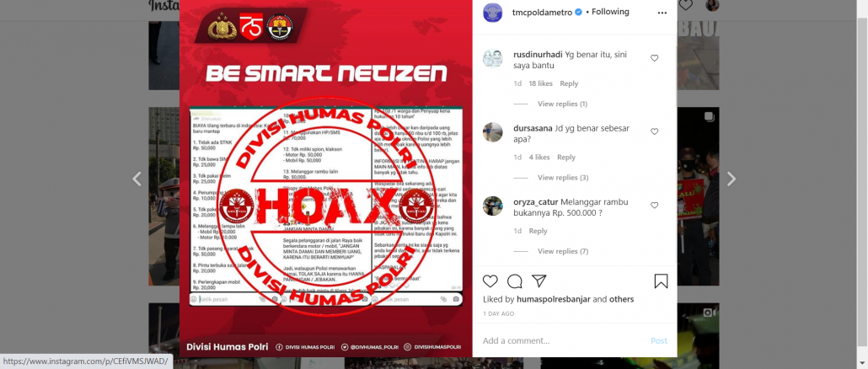This screenshot has width=868, height=369.
Task: Open the three-dot post options menu
Action: point(662,12)
